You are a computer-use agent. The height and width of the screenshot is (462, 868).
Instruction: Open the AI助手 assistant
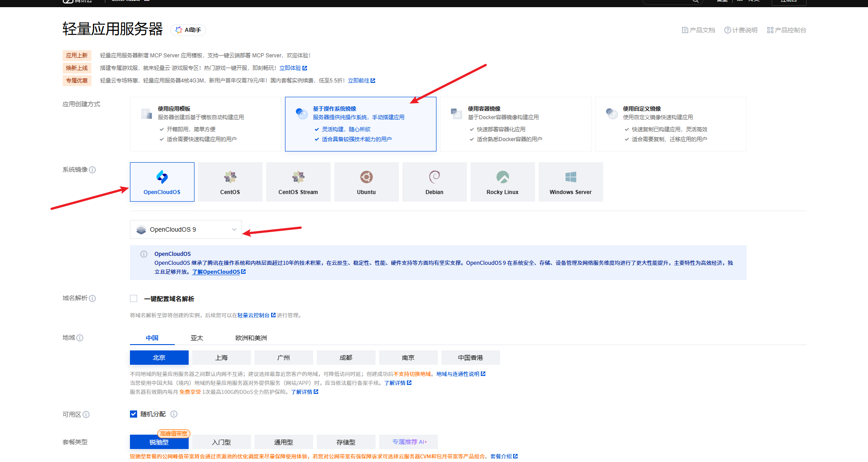[188, 30]
